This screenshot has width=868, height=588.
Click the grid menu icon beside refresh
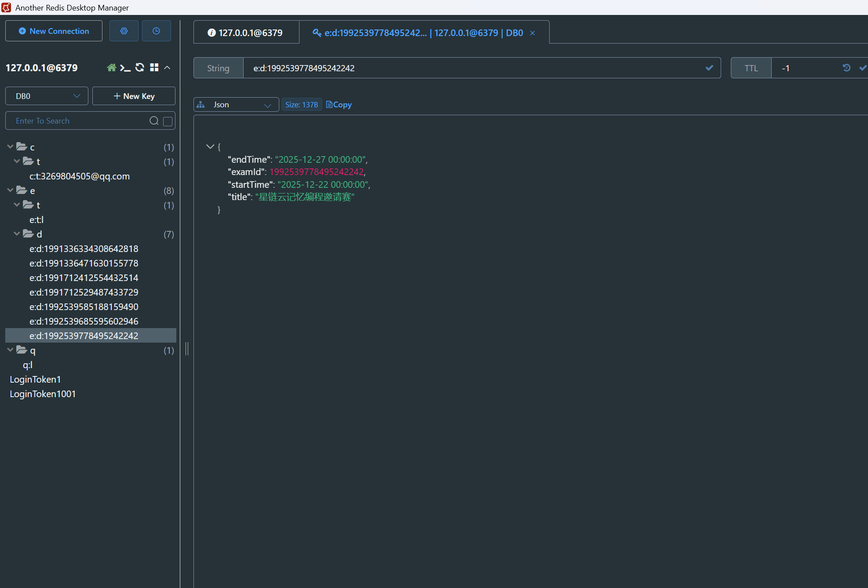[154, 67]
